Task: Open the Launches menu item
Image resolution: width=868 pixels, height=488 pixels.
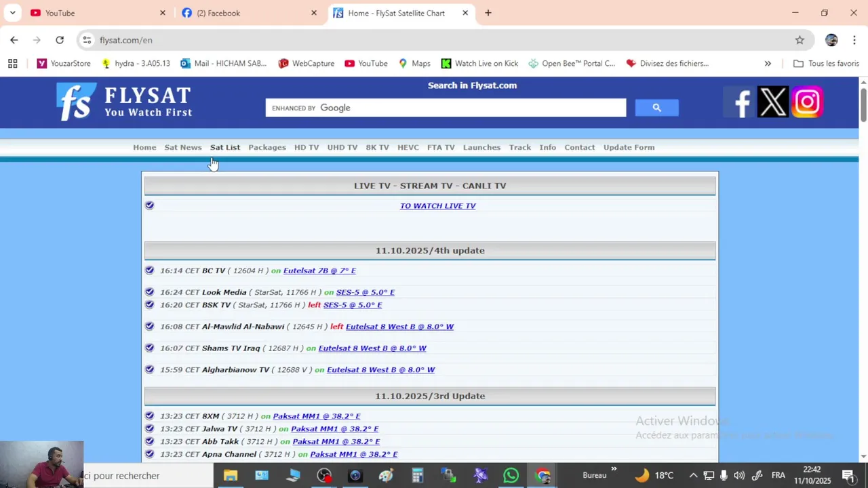Action: click(481, 147)
